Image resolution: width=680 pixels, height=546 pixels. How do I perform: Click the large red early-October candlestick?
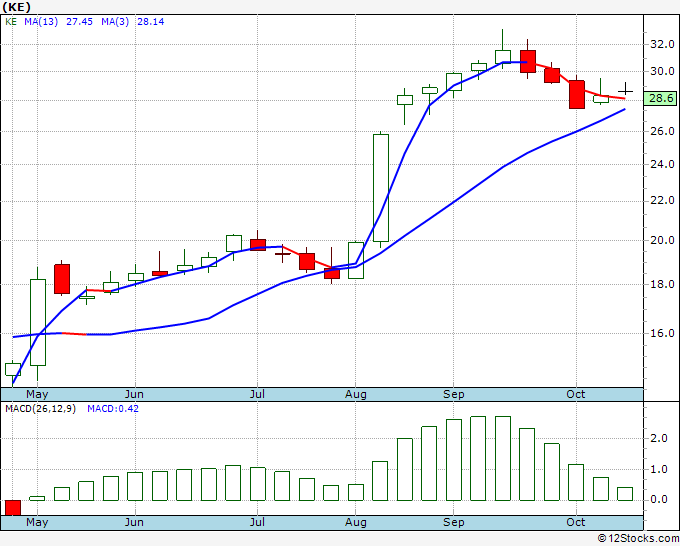tap(577, 94)
